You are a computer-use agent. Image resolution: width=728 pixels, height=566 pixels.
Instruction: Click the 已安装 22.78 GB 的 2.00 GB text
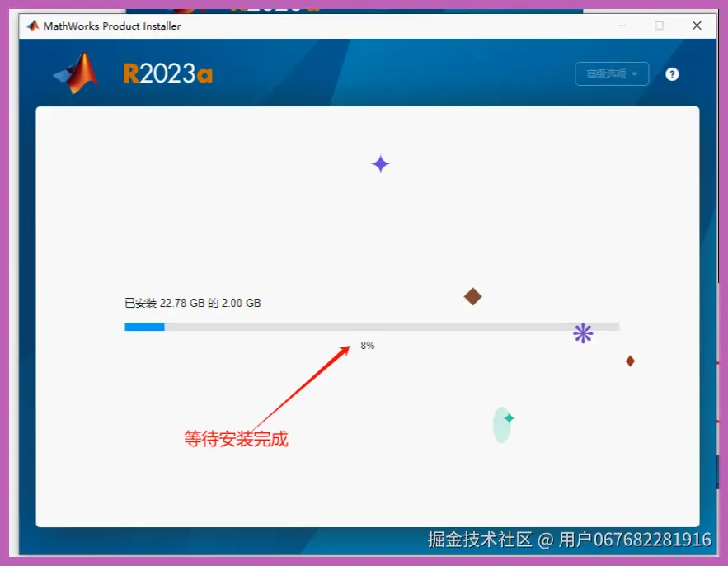coord(193,303)
